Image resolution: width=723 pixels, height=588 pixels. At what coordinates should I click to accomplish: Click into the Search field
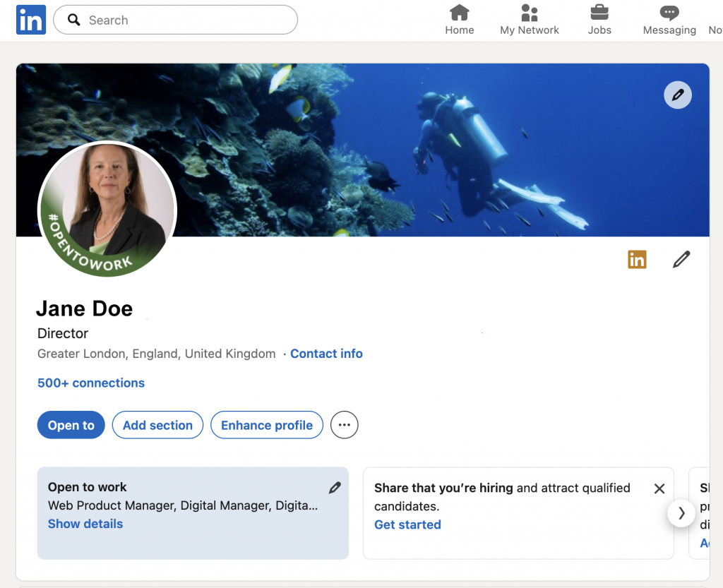click(184, 20)
